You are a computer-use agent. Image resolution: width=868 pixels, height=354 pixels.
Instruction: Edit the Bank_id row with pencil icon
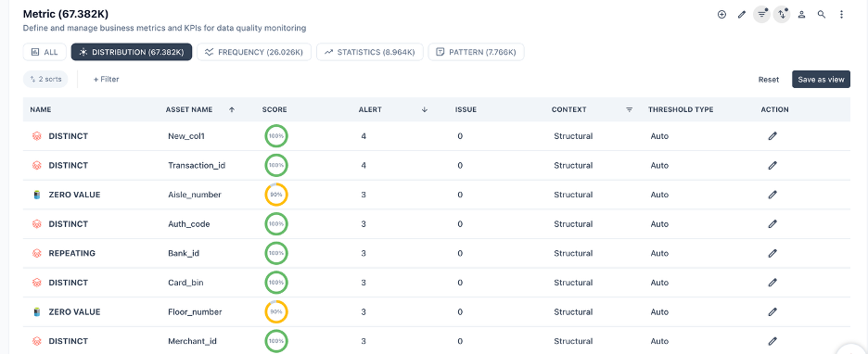coord(772,253)
